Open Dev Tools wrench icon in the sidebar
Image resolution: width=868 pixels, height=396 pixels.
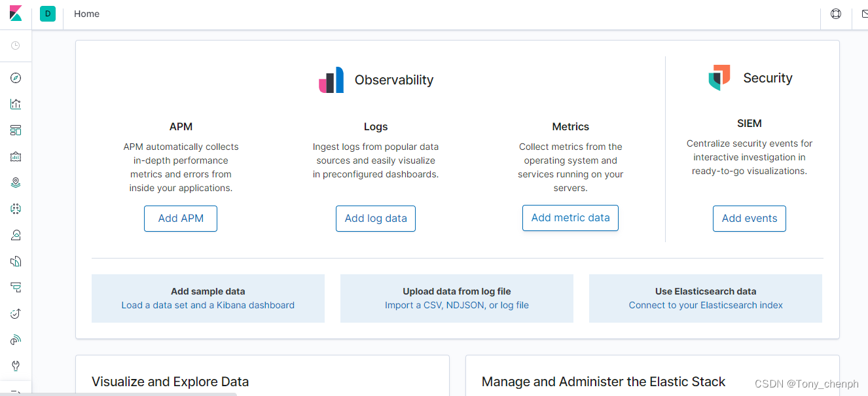[16, 366]
